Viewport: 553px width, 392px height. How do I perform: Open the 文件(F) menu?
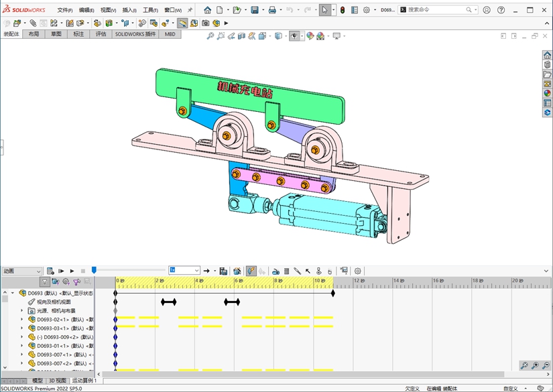65,10
